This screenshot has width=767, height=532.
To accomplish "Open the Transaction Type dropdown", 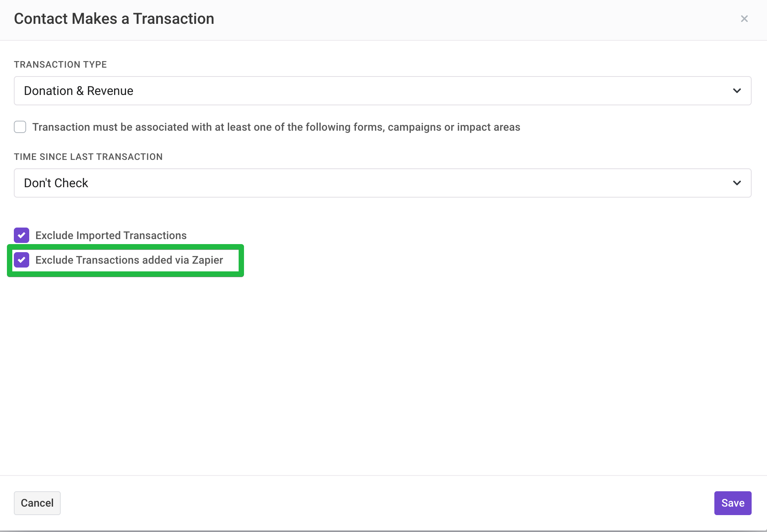I will coord(383,91).
